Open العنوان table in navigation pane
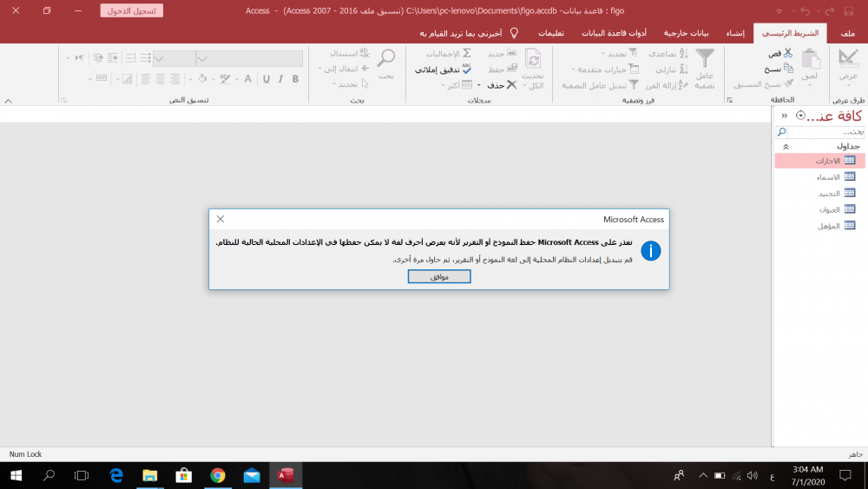 pyautogui.click(x=820, y=209)
